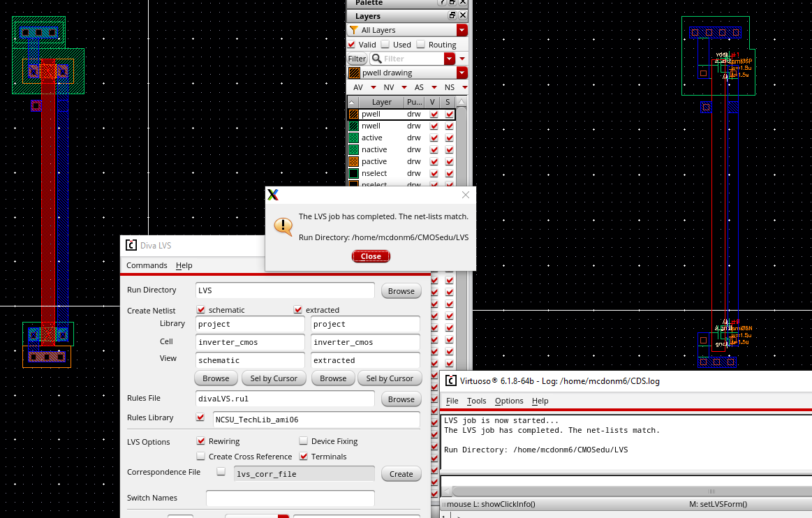Enable the Device Fixing option
This screenshot has height=518, width=812.
pos(304,441)
